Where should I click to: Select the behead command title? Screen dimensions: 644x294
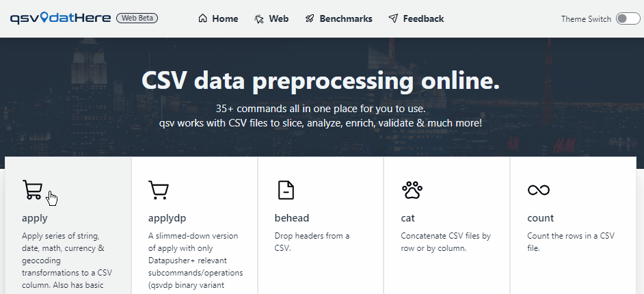point(292,218)
